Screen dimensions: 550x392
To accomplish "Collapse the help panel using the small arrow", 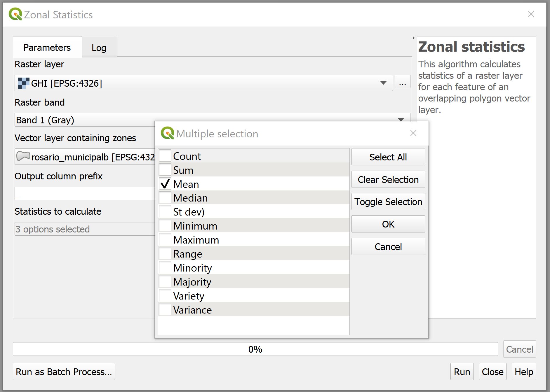I will 414,38.
